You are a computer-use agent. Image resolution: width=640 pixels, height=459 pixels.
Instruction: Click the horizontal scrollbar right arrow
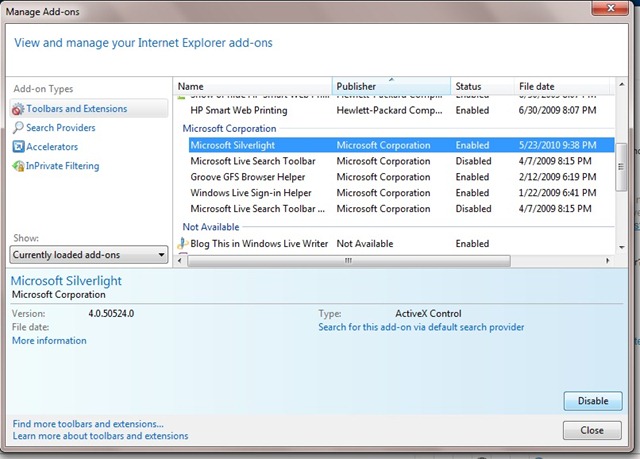[607, 261]
